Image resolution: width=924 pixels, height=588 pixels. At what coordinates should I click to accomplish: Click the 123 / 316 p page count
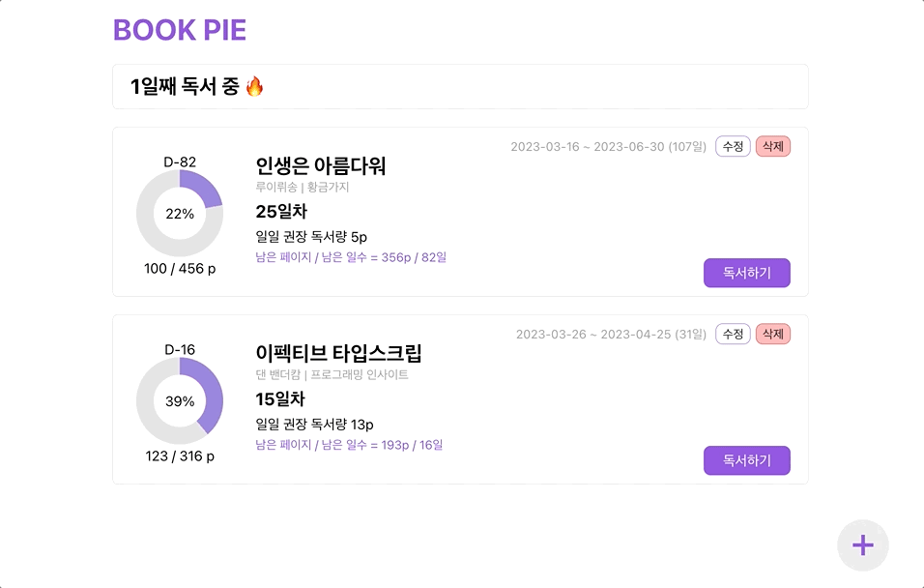tap(180, 456)
